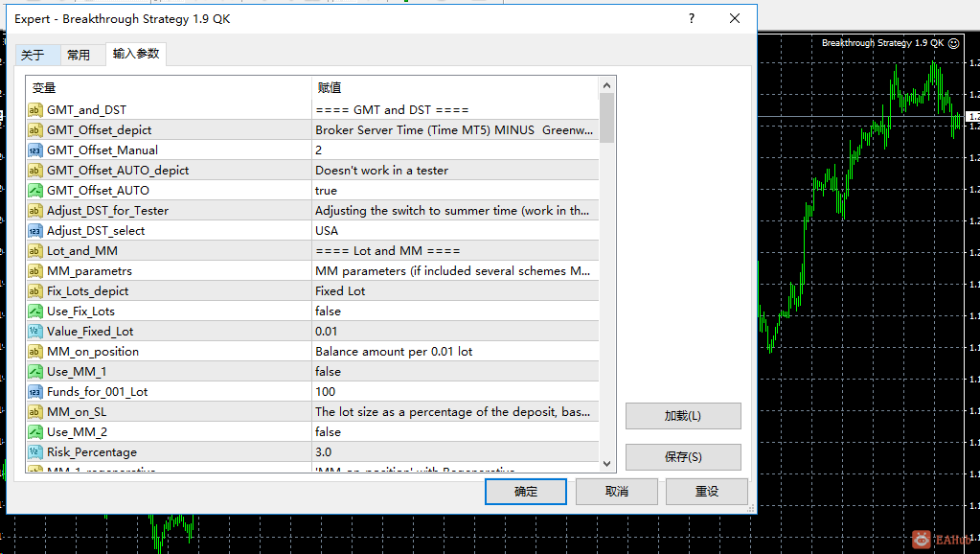Close the Expert dialog window
Image resolution: width=980 pixels, height=554 pixels.
pos(735,19)
